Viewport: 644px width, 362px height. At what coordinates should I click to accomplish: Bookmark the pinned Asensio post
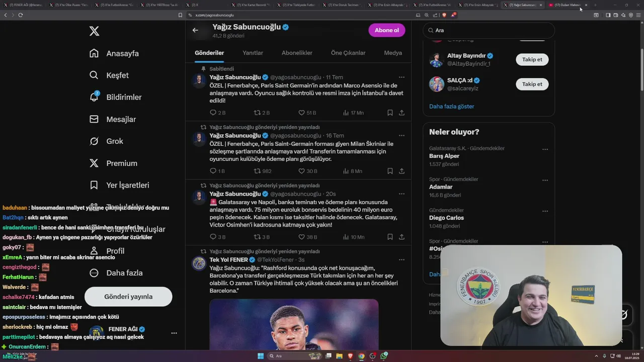coord(390,113)
